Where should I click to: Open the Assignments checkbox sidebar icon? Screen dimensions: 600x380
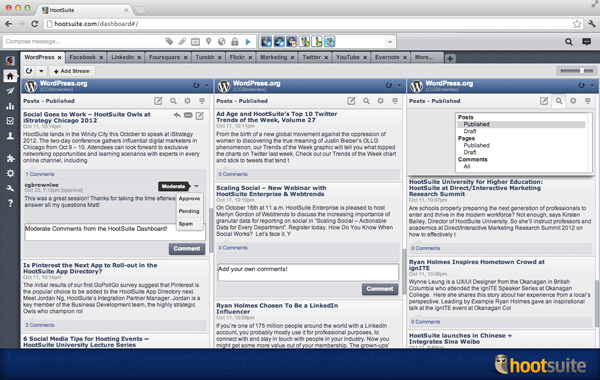pyautogui.click(x=10, y=121)
